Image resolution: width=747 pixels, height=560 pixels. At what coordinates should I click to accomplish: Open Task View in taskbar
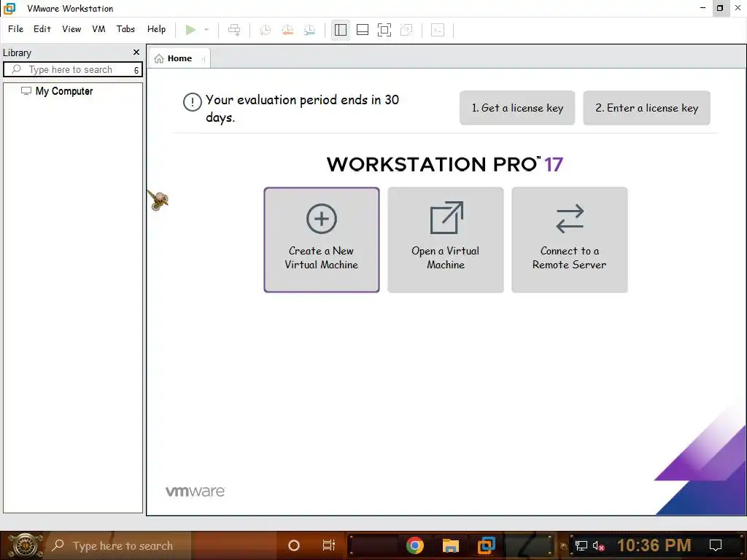point(329,545)
